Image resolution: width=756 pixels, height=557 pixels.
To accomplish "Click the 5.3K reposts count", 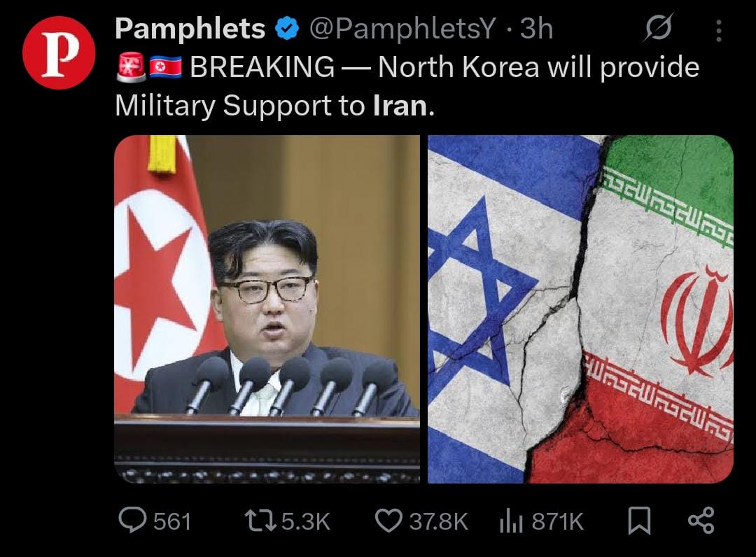I will 306,521.
